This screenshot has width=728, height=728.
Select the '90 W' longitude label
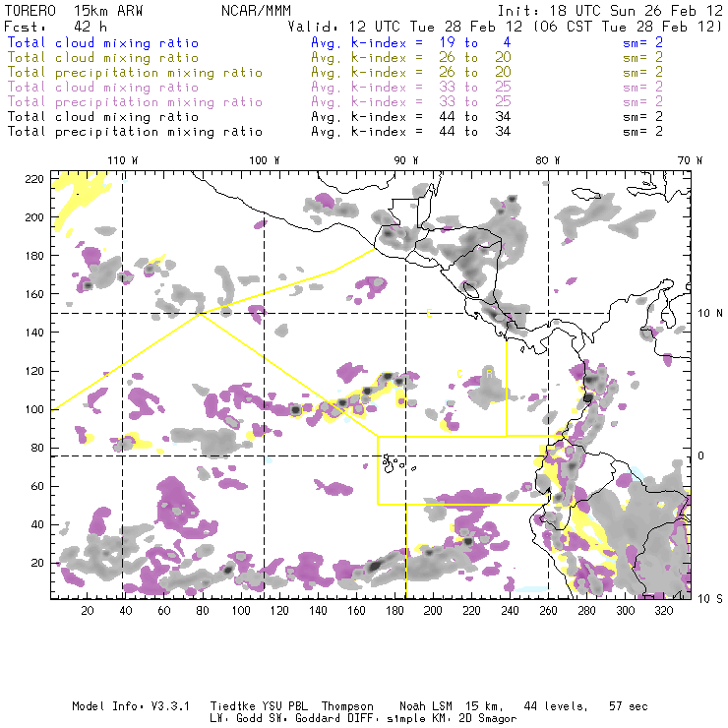pyautogui.click(x=406, y=160)
